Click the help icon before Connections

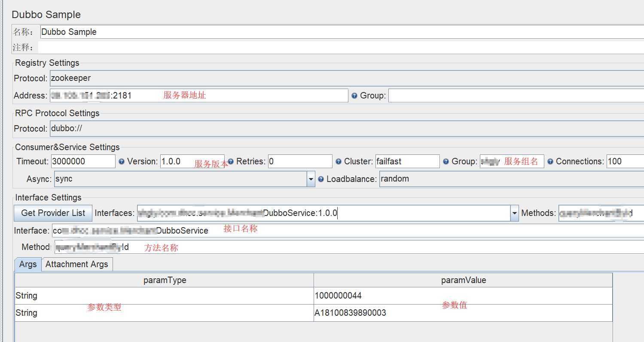[550, 162]
